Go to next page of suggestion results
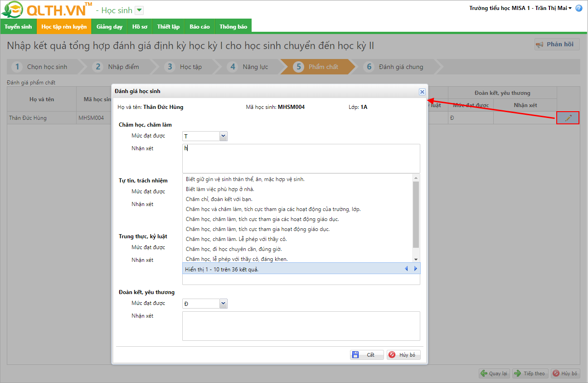 coord(415,269)
